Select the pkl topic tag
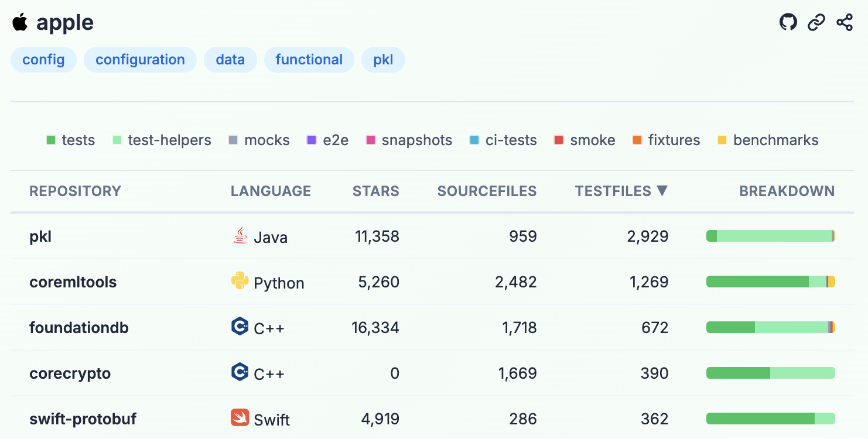This screenshot has height=439, width=868. [383, 60]
